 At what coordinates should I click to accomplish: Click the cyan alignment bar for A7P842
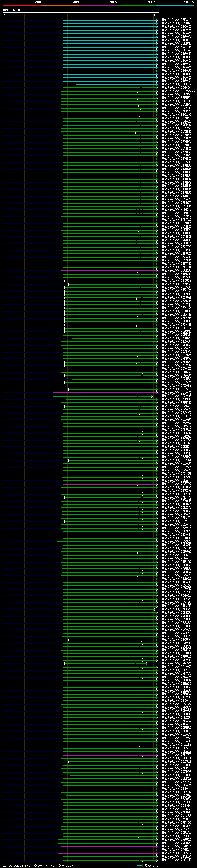(110, 20)
